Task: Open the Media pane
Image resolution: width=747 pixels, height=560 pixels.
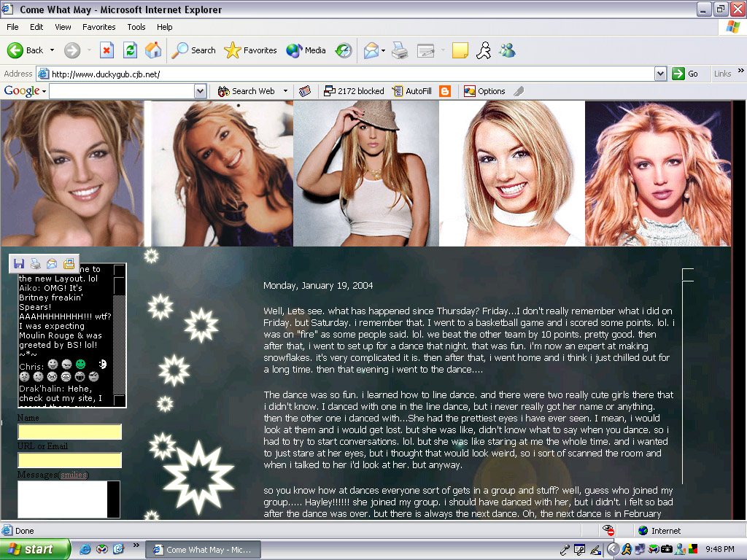Action: click(306, 50)
